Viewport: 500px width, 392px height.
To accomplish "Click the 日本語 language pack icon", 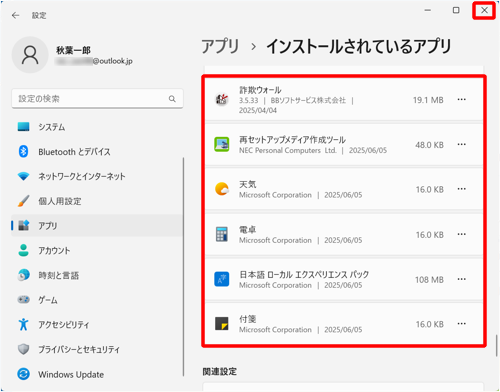I will click(x=222, y=279).
